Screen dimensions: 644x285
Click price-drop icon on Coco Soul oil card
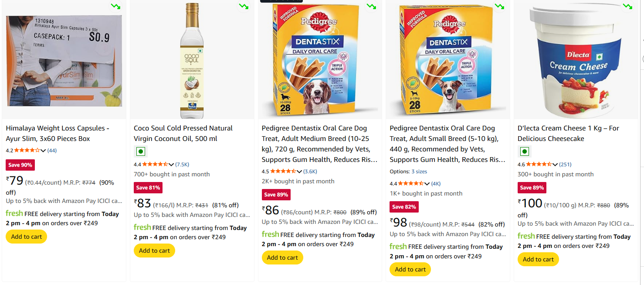(x=244, y=7)
